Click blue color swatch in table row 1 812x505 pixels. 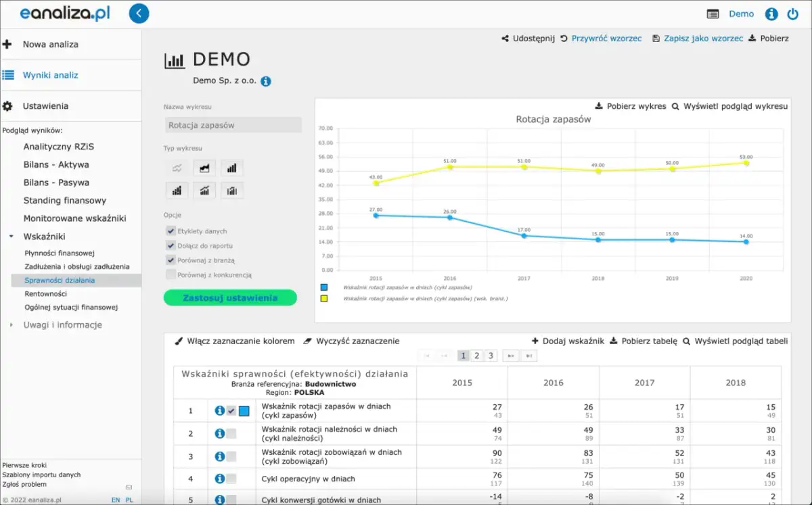[244, 411]
